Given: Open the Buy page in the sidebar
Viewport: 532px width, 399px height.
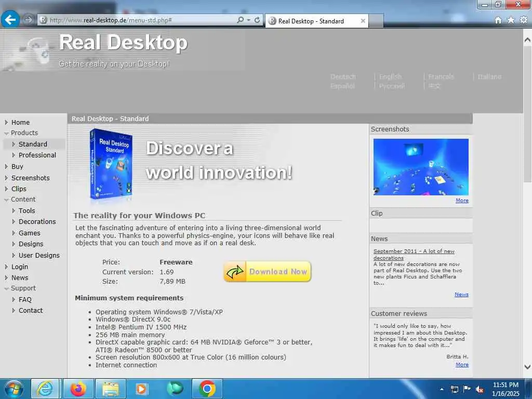Looking at the screenshot, I should pyautogui.click(x=17, y=167).
